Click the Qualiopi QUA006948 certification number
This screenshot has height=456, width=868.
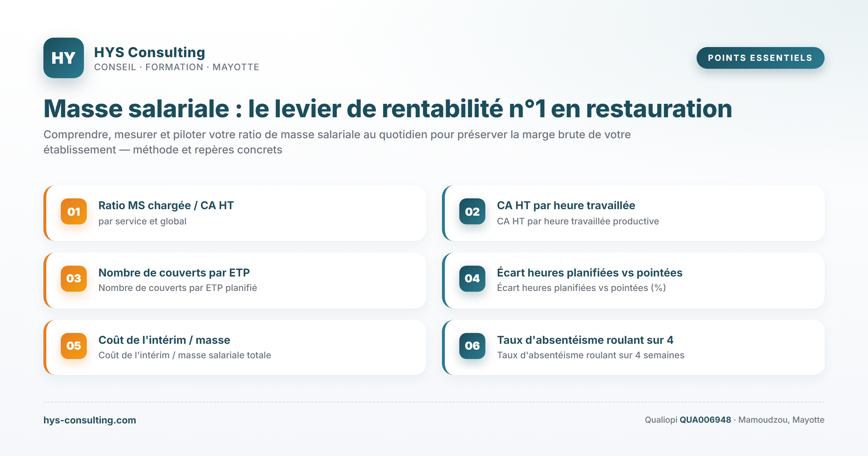[705, 420]
